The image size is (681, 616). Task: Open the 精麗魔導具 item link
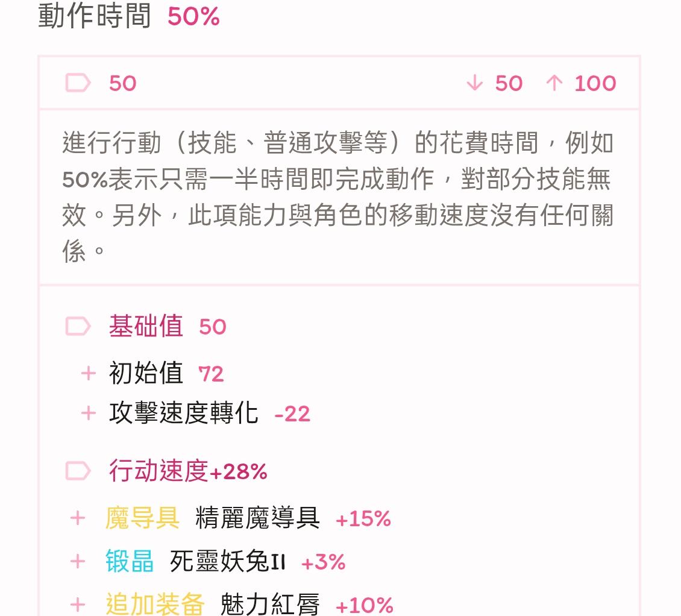point(257,518)
